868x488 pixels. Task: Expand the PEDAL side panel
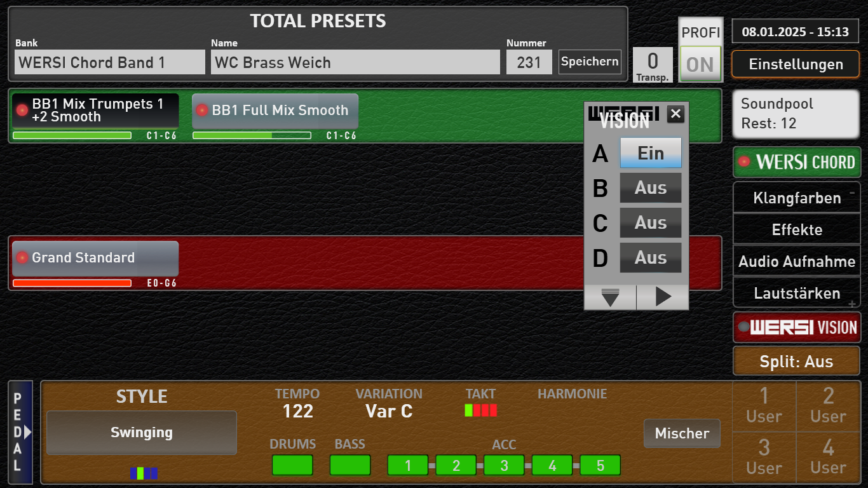tap(20, 433)
